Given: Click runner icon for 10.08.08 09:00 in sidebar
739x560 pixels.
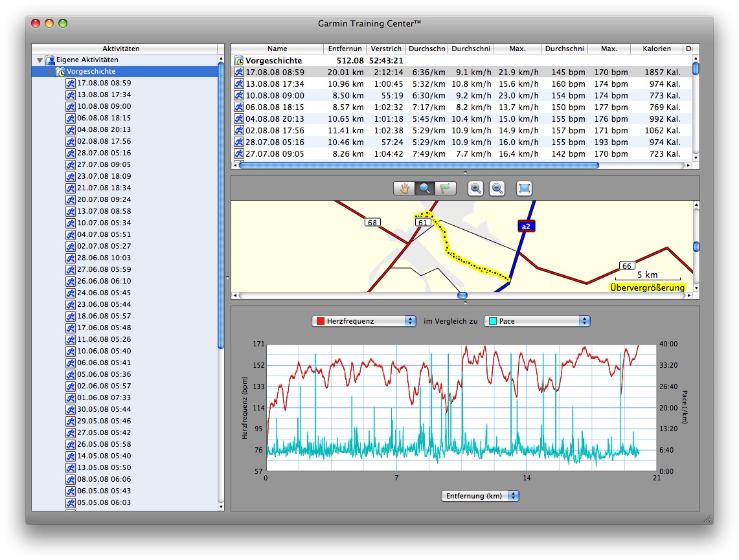Looking at the screenshot, I should [70, 106].
